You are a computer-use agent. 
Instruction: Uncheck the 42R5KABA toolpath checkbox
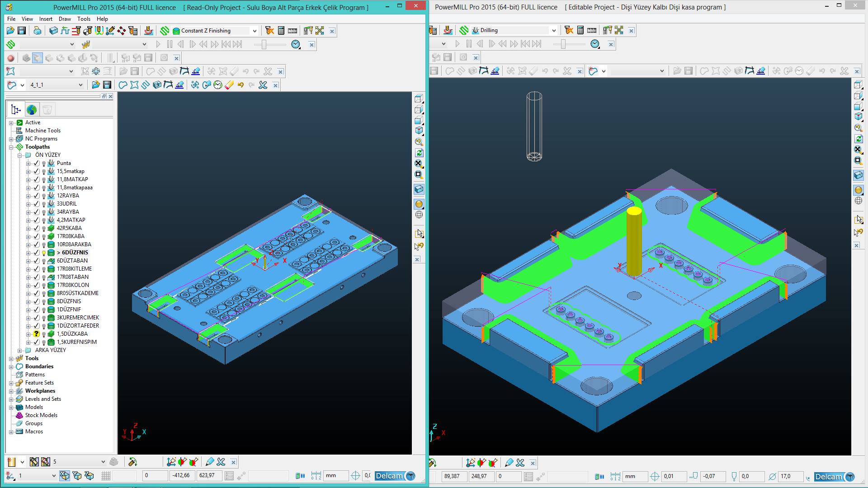pyautogui.click(x=37, y=228)
